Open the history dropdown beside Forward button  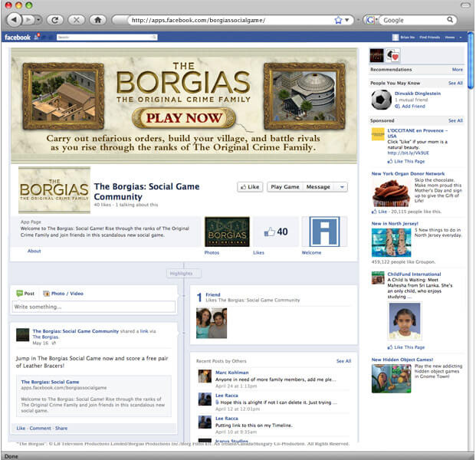[x=38, y=20]
